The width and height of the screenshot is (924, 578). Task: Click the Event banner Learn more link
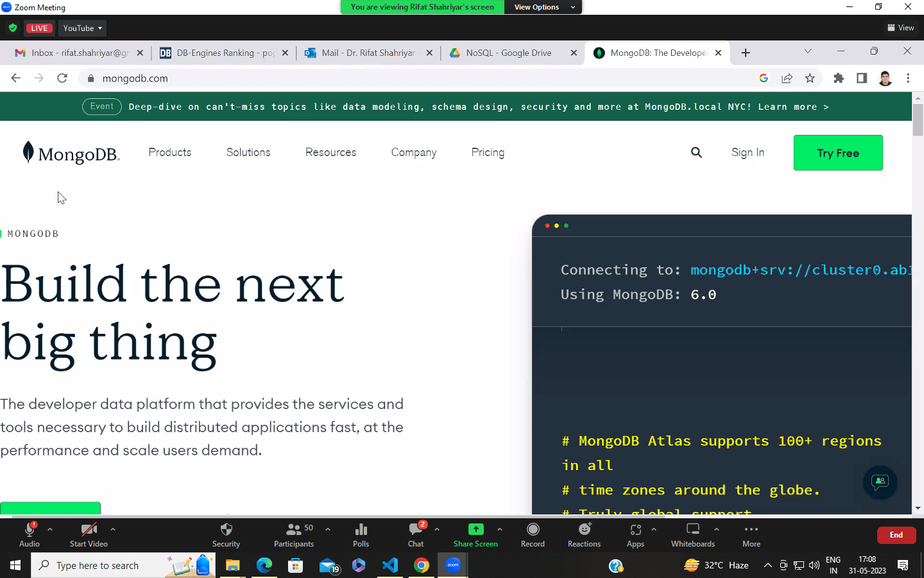[793, 107]
